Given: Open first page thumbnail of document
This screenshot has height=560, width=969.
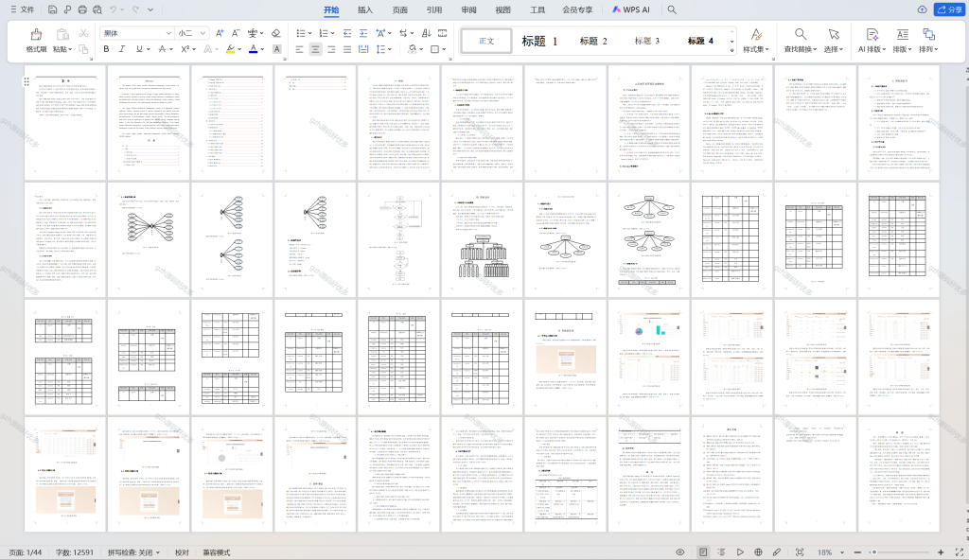Looking at the screenshot, I should (x=65, y=123).
